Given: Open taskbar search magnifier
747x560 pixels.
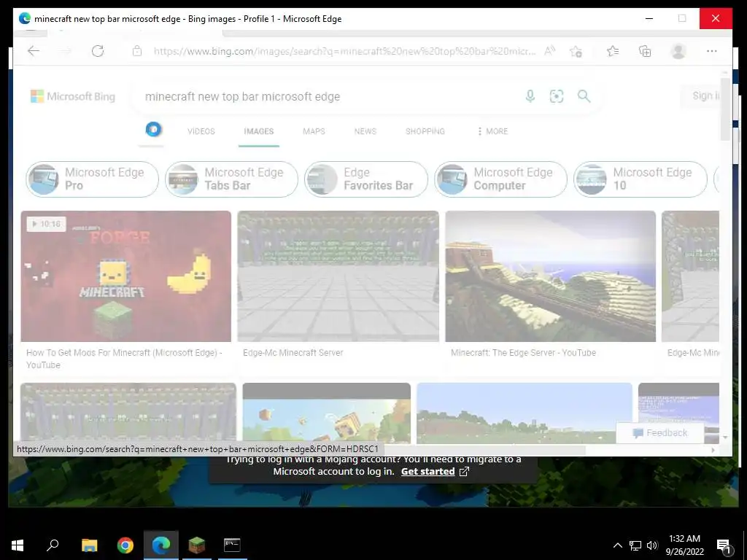Looking at the screenshot, I should pos(53,545).
